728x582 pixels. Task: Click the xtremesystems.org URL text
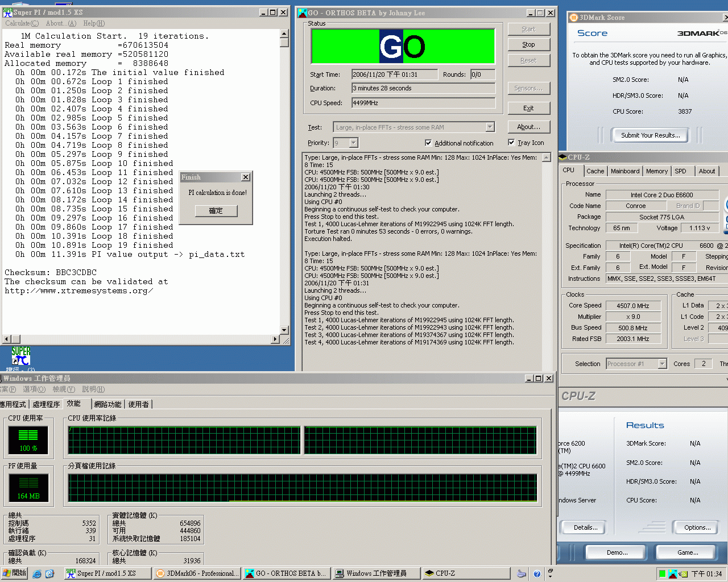(x=79, y=290)
